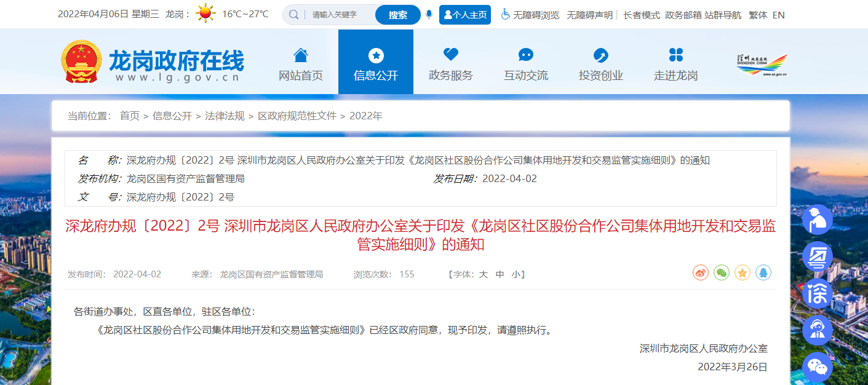Go to the 政务服务 navigation tab
The width and height of the screenshot is (868, 385).
pyautogui.click(x=451, y=62)
